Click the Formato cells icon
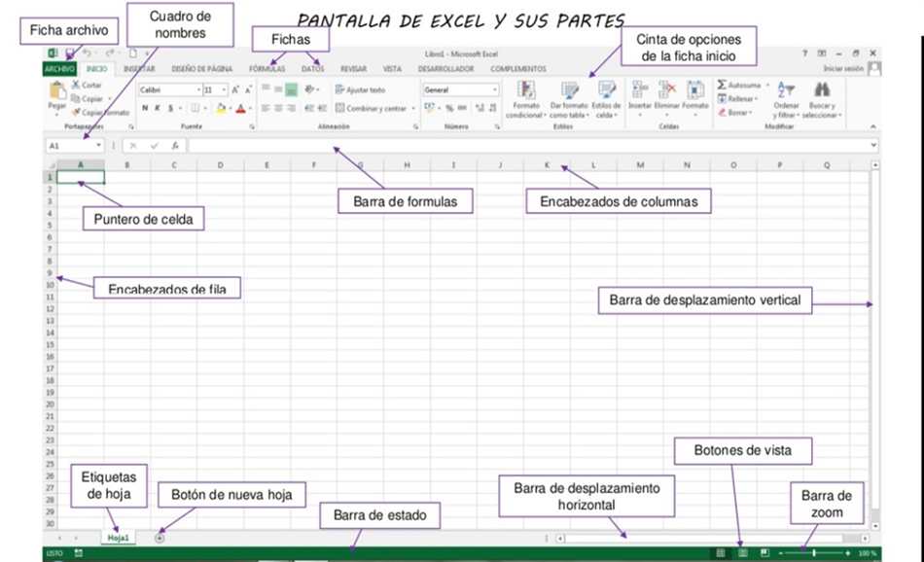924x562 pixels. (x=695, y=90)
